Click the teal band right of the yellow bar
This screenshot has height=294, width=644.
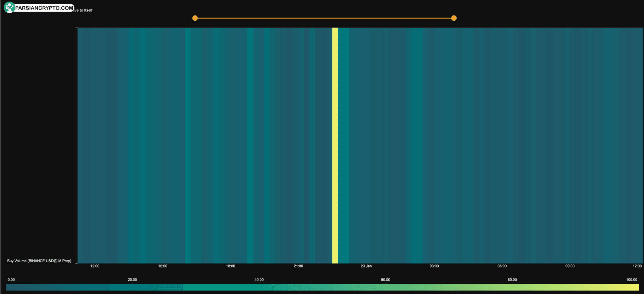pos(343,145)
